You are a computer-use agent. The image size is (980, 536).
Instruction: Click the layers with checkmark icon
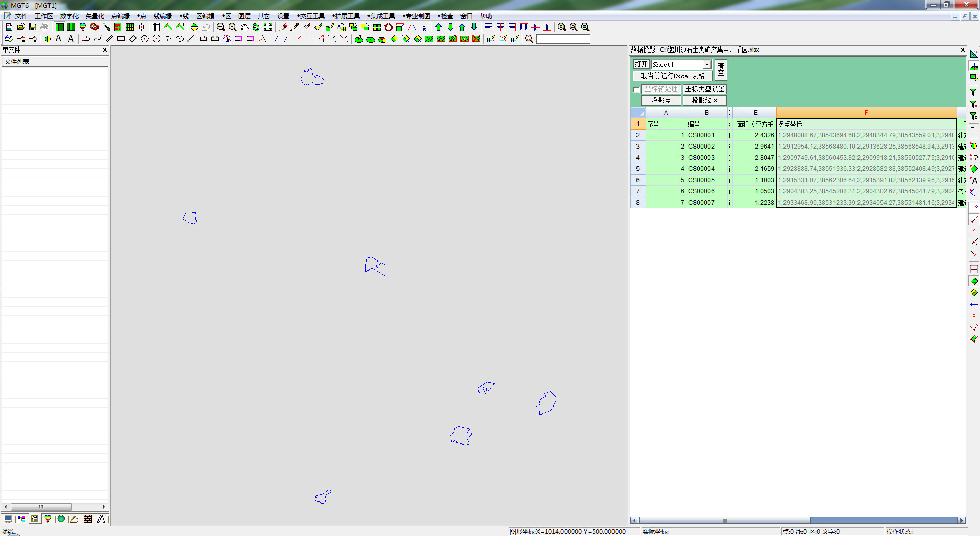point(9,39)
